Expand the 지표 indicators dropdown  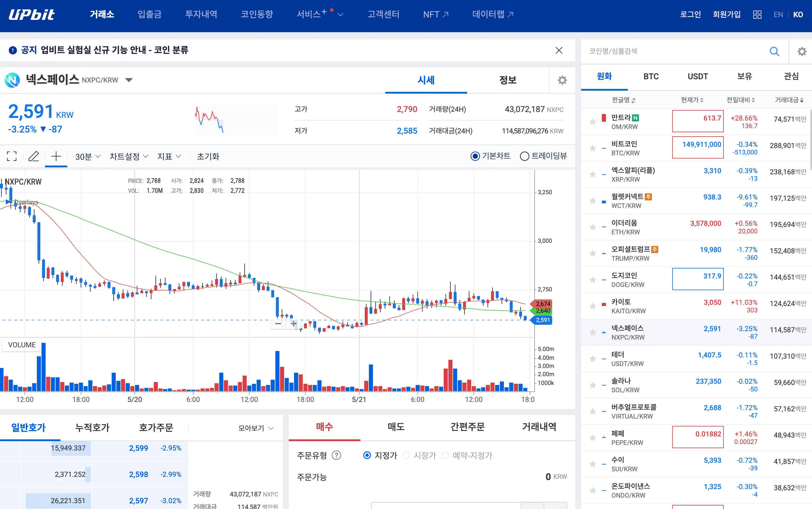coord(169,157)
